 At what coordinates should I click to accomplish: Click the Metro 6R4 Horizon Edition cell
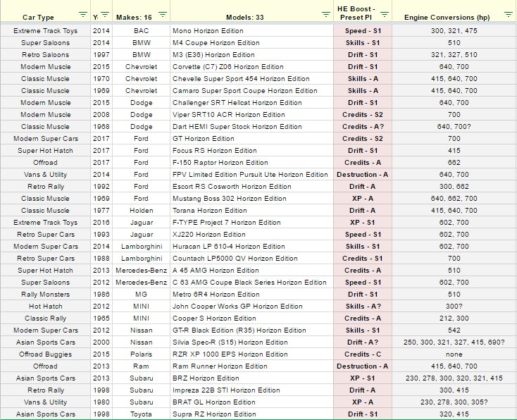[251, 295]
